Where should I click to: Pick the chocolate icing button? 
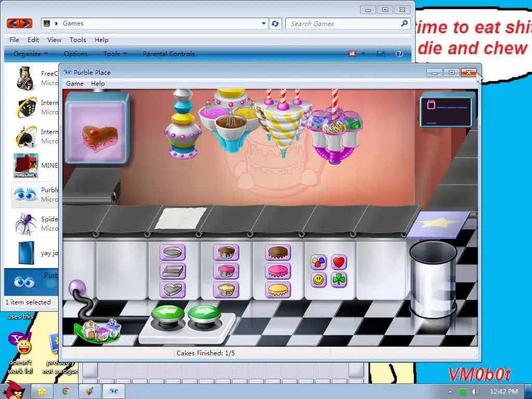click(278, 253)
